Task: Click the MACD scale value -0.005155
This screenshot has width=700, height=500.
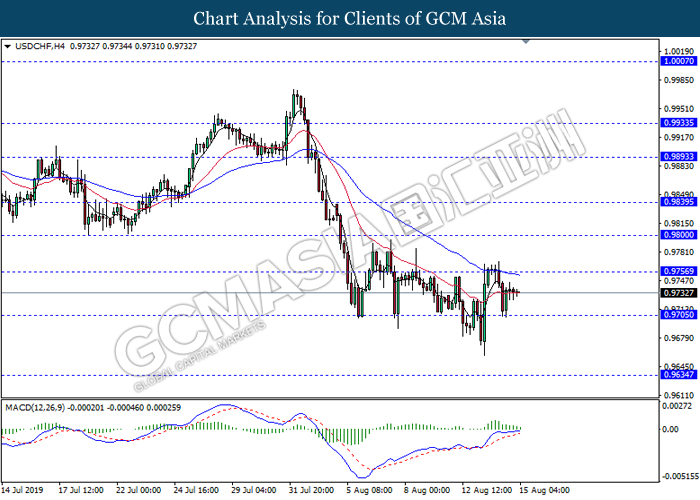Action: 680,477
